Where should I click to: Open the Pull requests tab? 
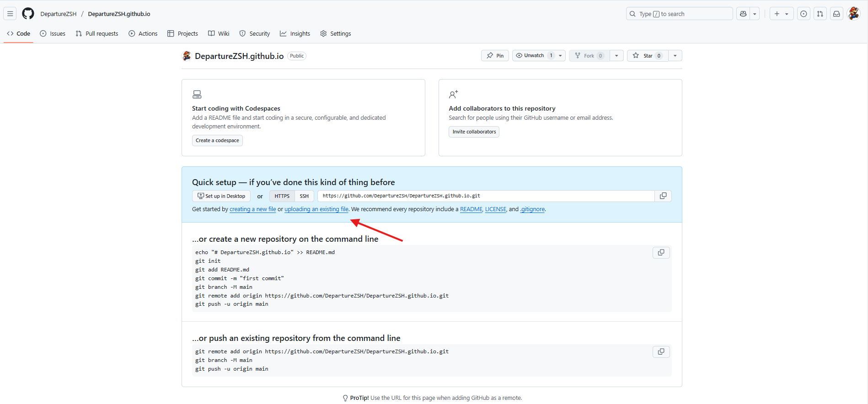coord(97,33)
